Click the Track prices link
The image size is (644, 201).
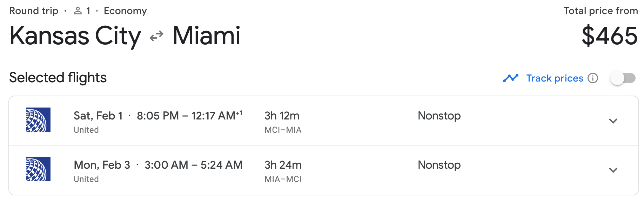tap(555, 78)
